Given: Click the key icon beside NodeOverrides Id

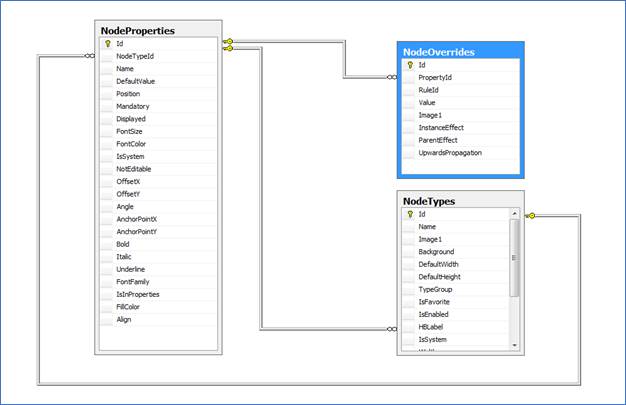Looking at the screenshot, I should coord(409,65).
